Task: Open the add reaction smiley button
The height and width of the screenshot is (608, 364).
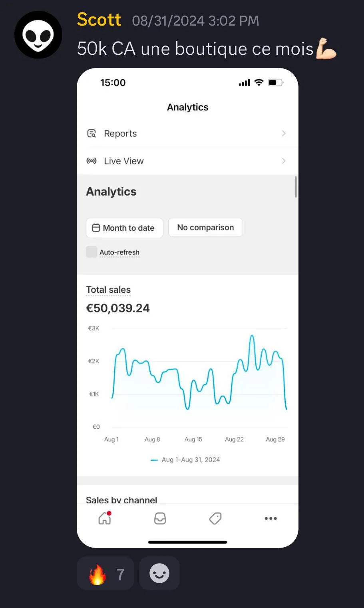Action: point(159,574)
